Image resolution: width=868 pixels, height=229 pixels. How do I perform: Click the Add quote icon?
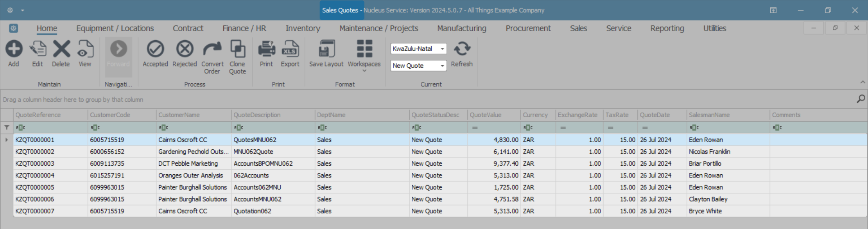[x=14, y=49]
